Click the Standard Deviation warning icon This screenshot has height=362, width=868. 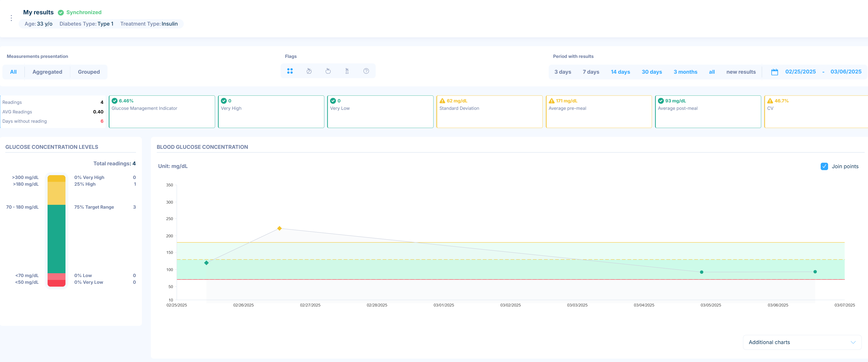point(442,101)
